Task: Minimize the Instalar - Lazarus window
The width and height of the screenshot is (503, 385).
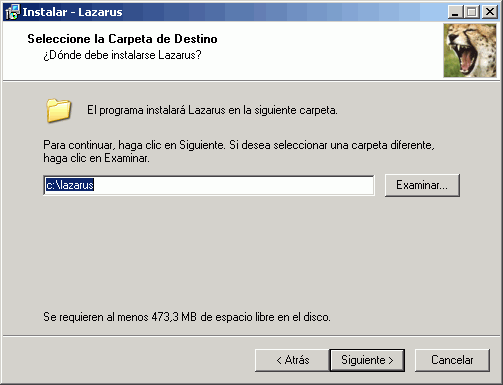Action: coord(455,12)
